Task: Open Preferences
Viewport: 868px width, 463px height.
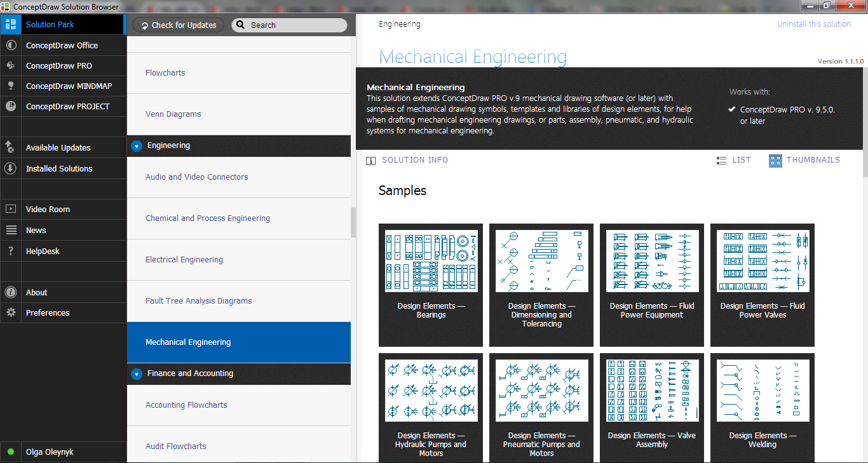Action: 48,313
